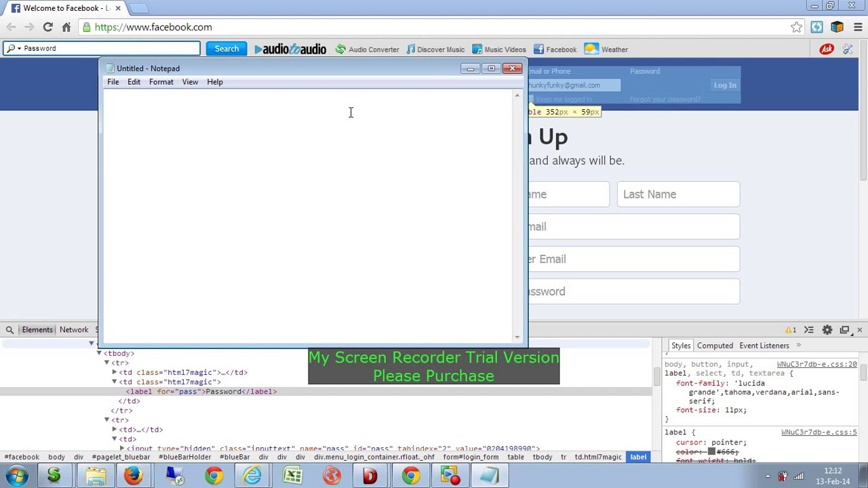Open the Notepad Format menu
The width and height of the screenshot is (868, 488).
pyautogui.click(x=161, y=82)
